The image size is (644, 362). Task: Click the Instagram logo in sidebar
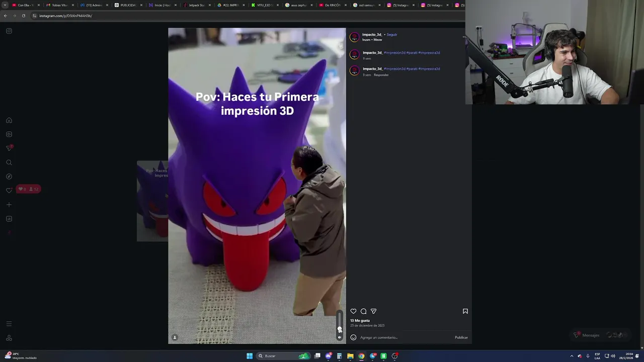point(9,31)
